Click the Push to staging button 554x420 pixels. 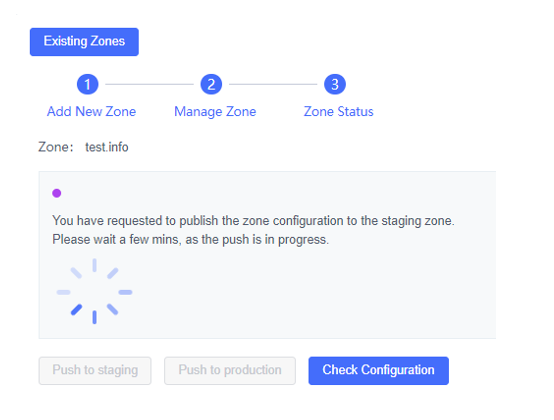coord(95,371)
